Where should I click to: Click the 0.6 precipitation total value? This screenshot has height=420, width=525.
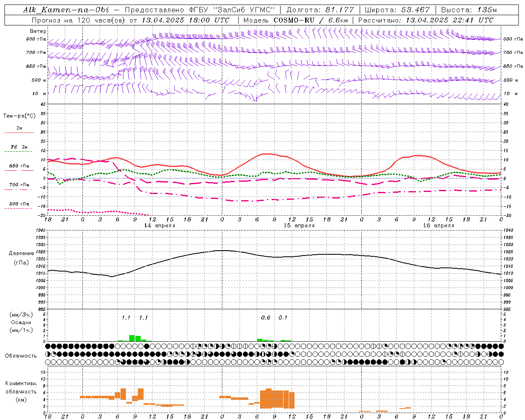(x=266, y=318)
